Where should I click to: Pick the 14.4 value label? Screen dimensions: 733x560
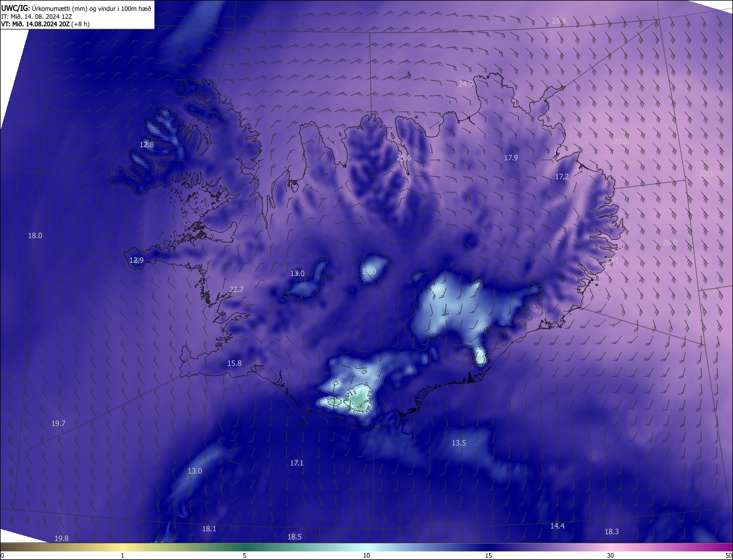click(x=557, y=526)
